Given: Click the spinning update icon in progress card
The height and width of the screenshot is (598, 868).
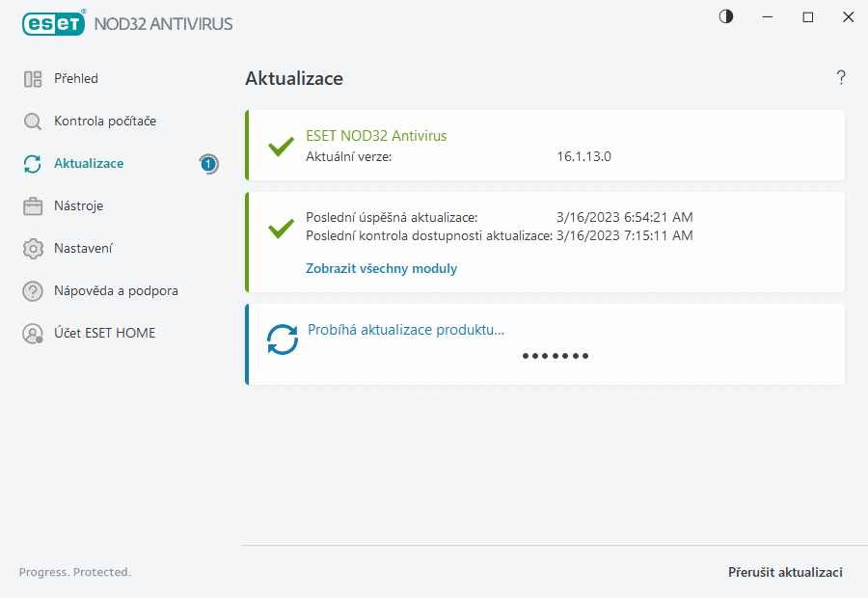Looking at the screenshot, I should click(x=283, y=340).
